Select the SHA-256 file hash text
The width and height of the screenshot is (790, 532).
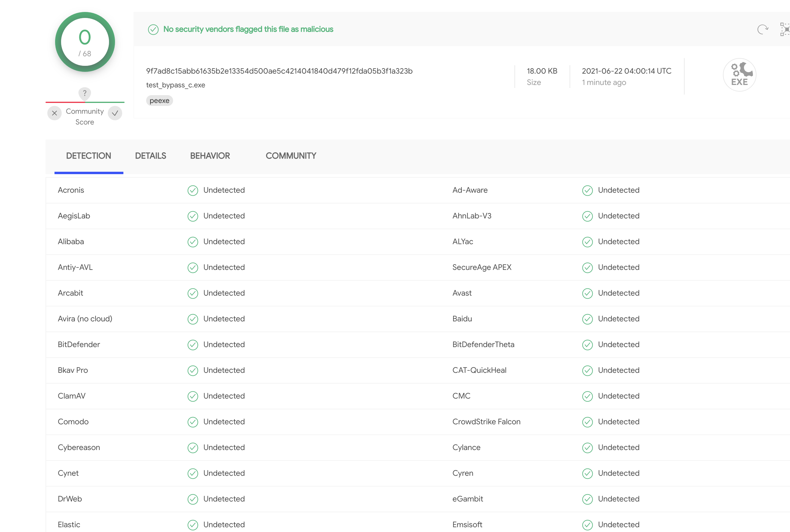[x=279, y=71]
